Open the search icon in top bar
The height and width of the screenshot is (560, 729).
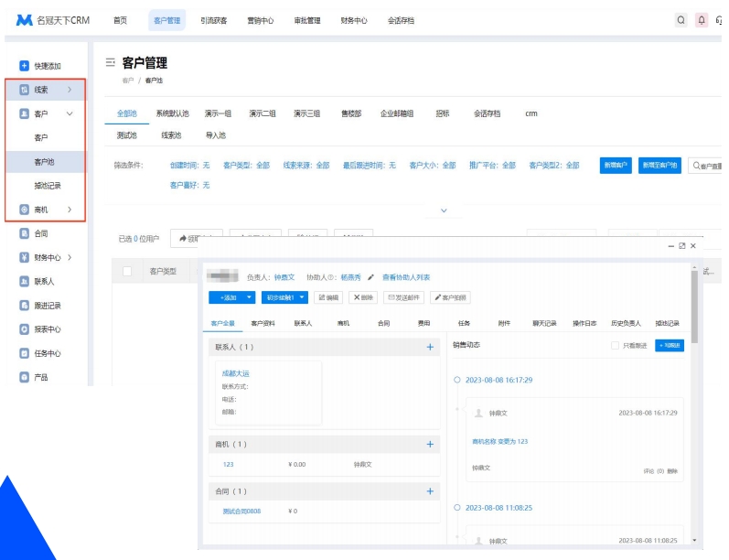tap(681, 20)
